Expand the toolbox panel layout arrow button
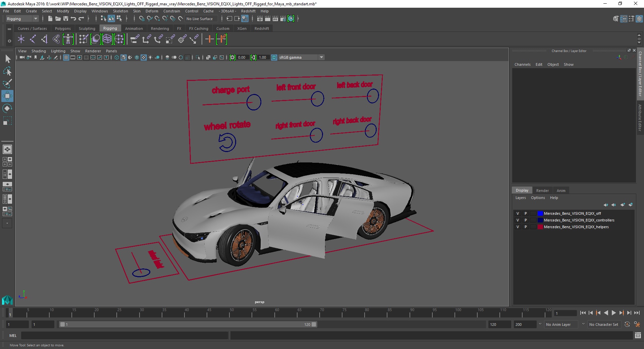Image resolution: width=644 pixels, height=349 pixels. [7, 223]
